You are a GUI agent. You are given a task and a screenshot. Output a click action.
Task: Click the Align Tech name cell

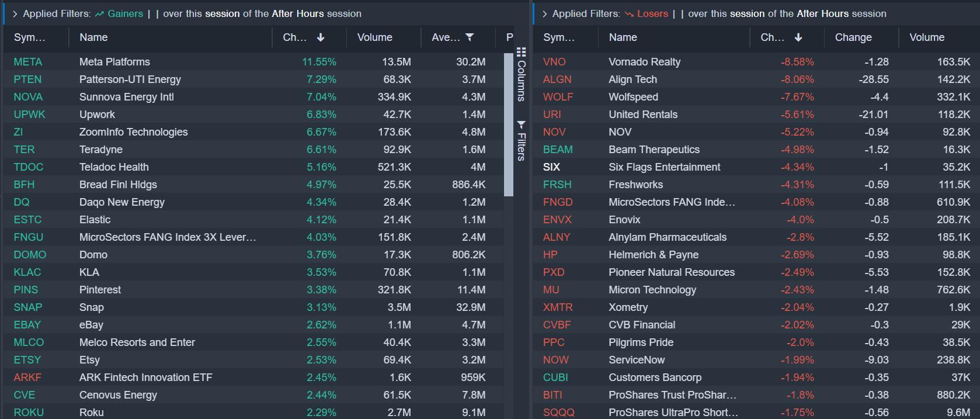click(633, 79)
